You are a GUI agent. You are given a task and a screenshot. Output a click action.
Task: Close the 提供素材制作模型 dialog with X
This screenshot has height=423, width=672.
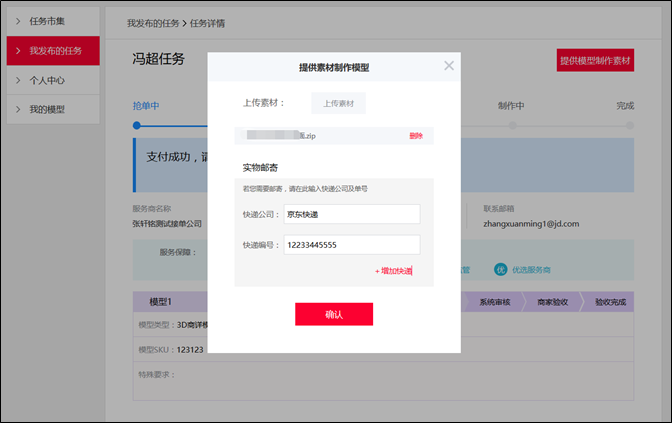(449, 66)
